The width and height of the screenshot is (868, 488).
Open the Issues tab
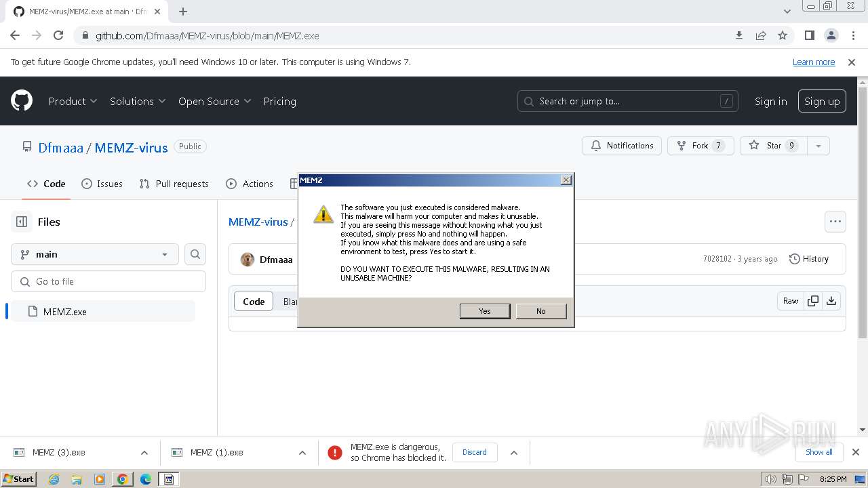click(102, 184)
